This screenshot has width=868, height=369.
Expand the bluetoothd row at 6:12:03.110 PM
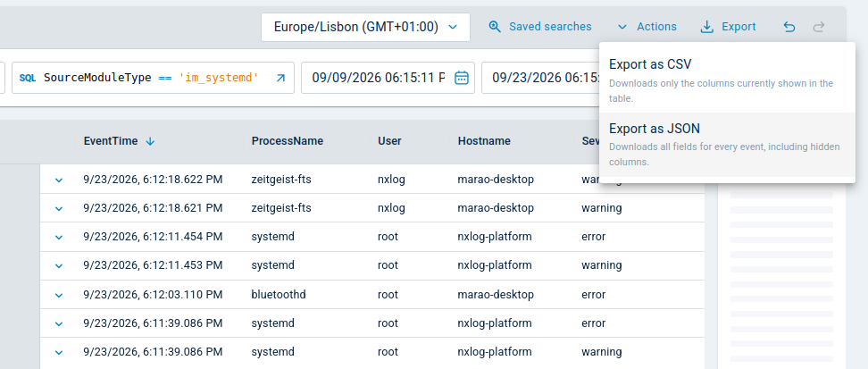(59, 295)
